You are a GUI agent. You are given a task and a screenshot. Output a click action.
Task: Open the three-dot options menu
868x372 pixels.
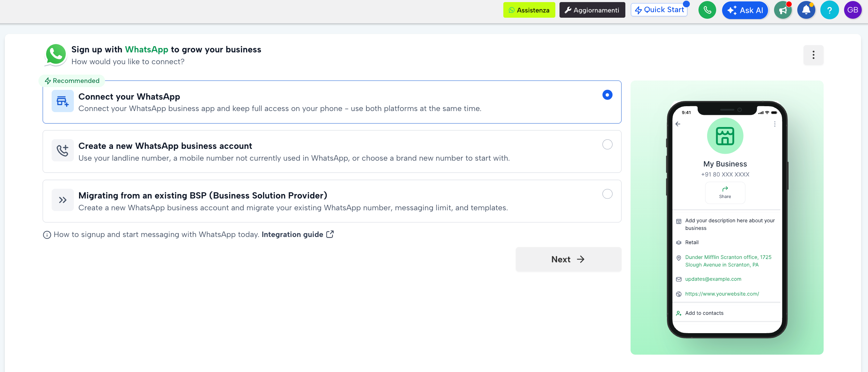point(813,55)
